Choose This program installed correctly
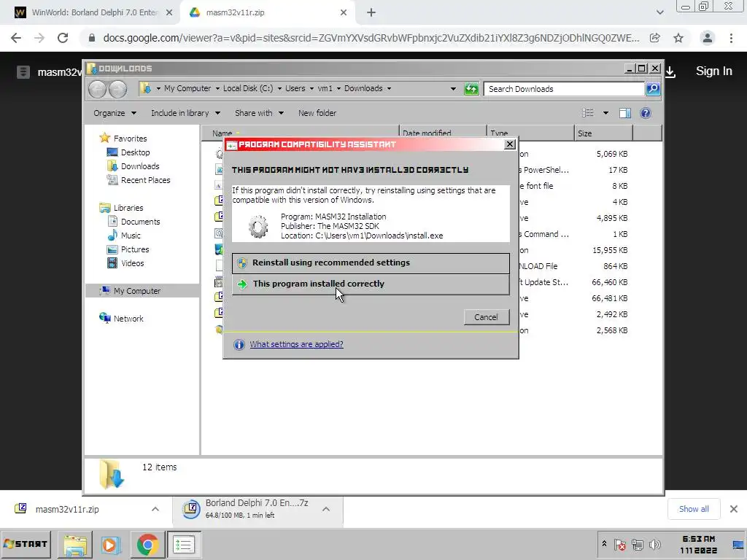 coord(371,284)
